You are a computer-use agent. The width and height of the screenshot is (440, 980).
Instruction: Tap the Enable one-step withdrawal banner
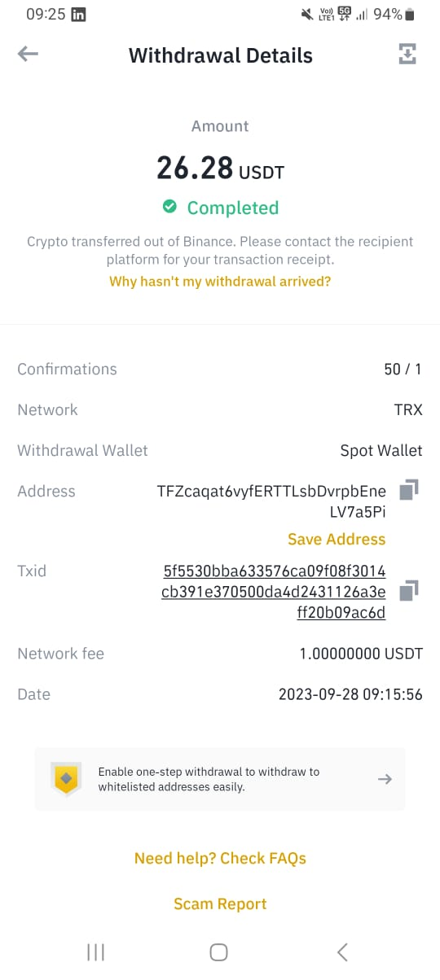pyautogui.click(x=220, y=779)
